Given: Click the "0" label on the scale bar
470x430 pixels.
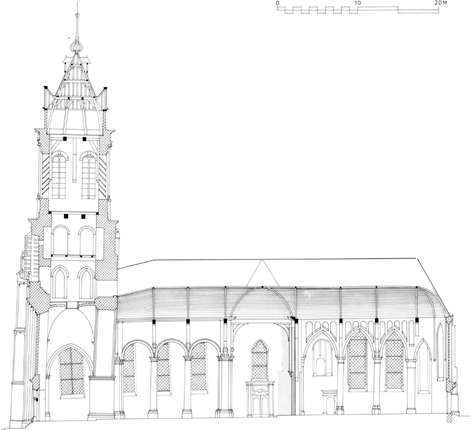Looking at the screenshot, I should (278, 3).
